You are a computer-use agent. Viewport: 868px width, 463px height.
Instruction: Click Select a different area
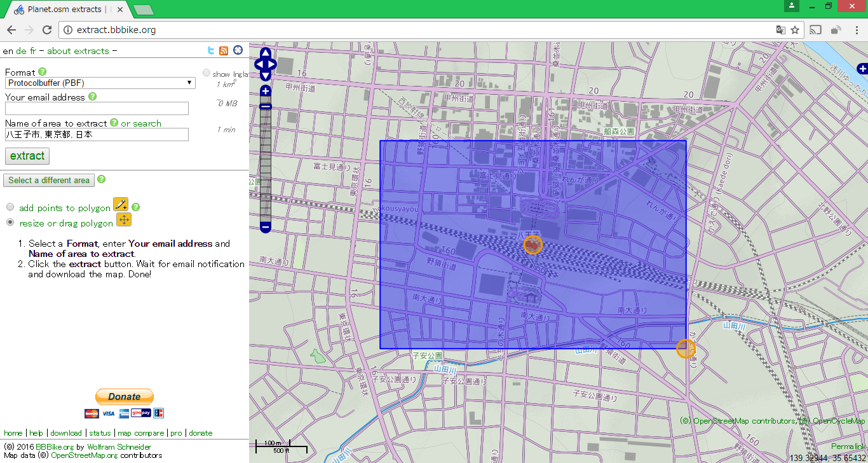tap(48, 180)
